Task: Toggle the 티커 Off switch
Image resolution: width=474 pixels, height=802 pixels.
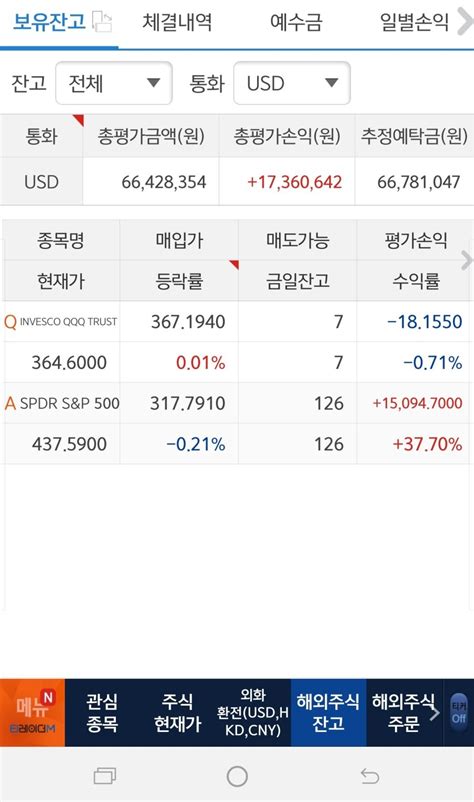Action: [x=459, y=712]
